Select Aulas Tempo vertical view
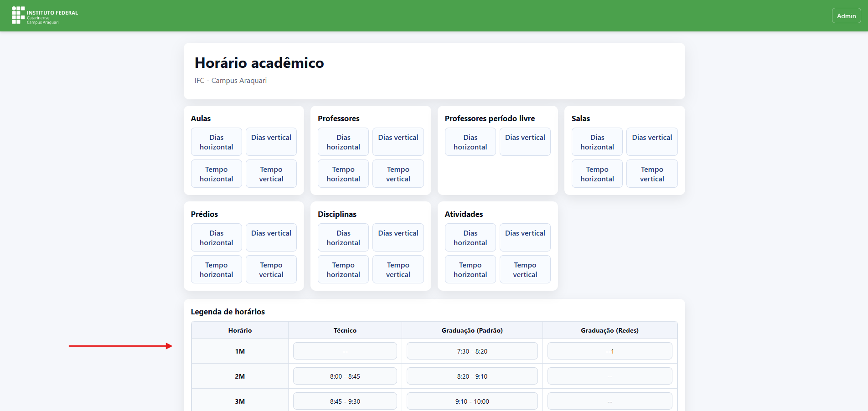The height and width of the screenshot is (411, 868). (271, 174)
